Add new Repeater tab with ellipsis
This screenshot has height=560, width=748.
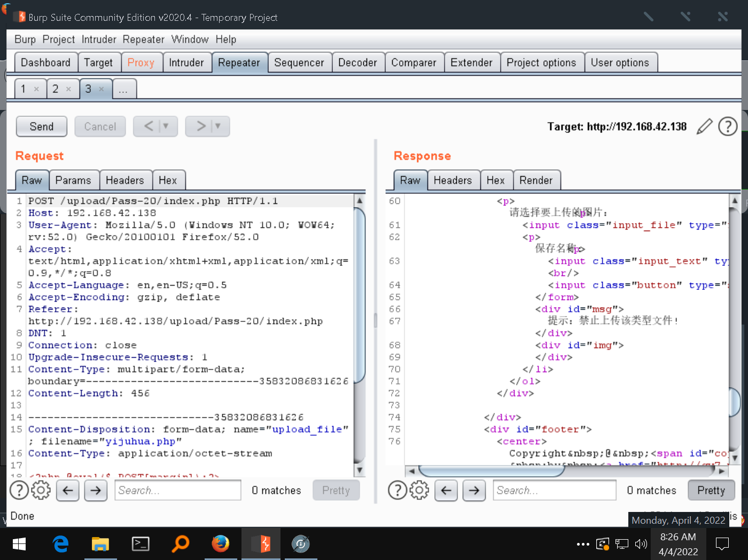123,89
